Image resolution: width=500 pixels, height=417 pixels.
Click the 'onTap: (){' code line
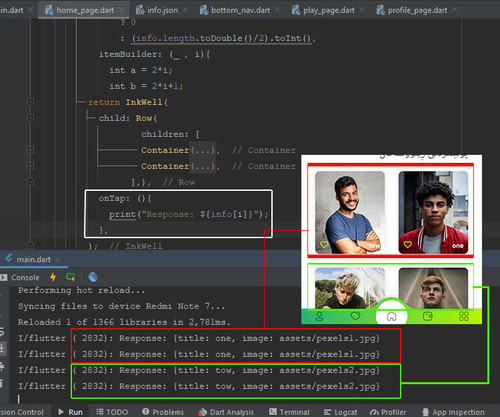(125, 198)
